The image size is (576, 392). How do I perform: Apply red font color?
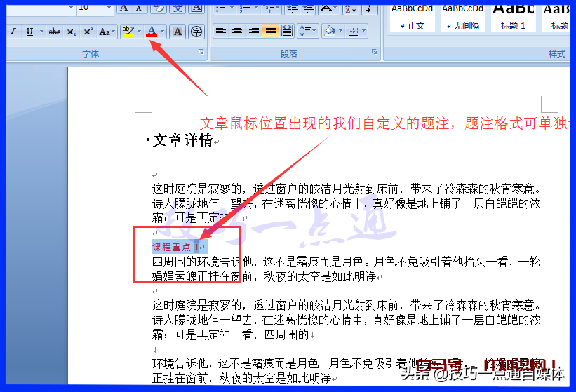click(152, 32)
